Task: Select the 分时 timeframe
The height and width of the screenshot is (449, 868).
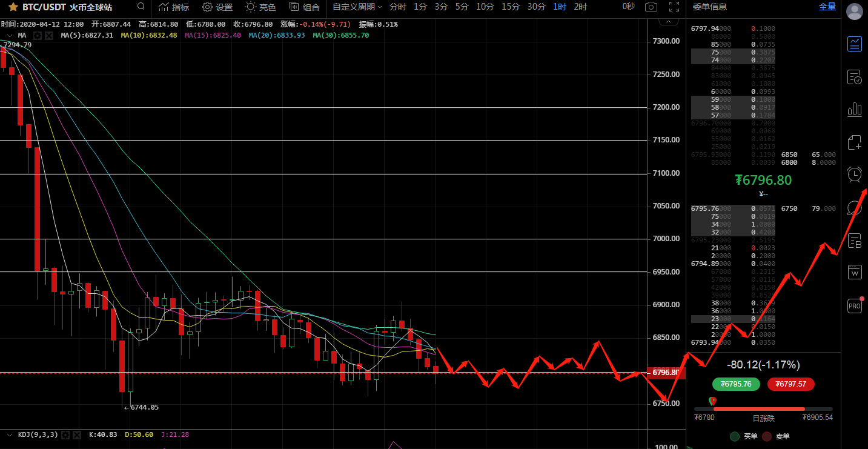Action: click(x=398, y=7)
